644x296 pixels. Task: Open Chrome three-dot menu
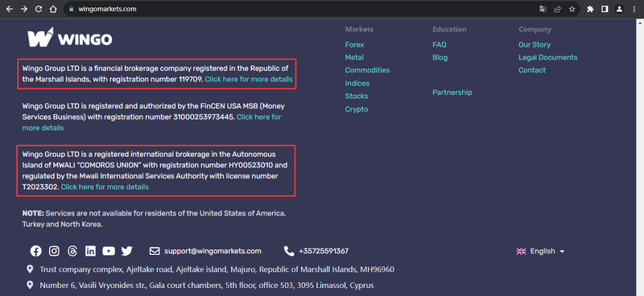[634, 9]
